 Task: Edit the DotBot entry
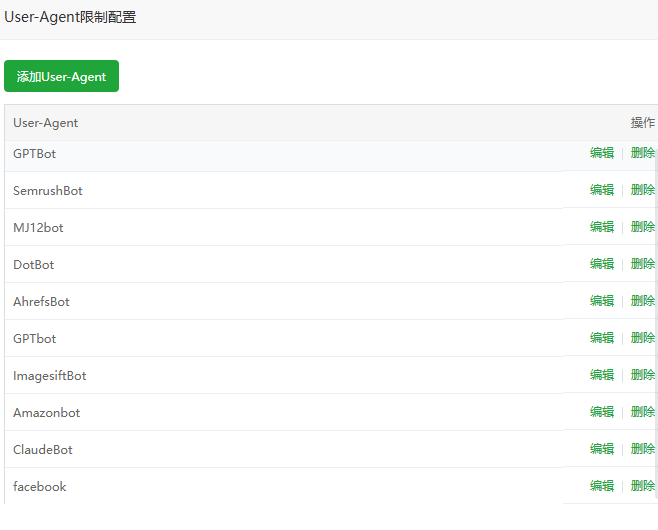[x=602, y=264]
